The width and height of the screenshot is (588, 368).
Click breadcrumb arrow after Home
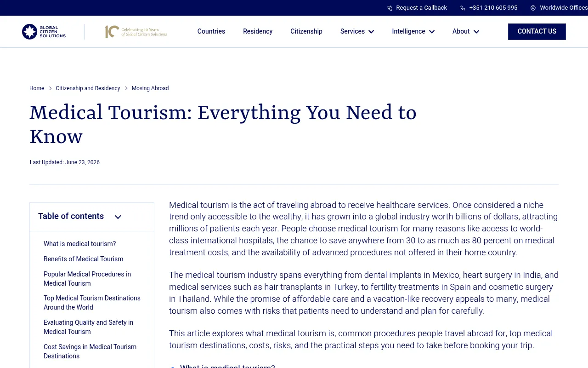pyautogui.click(x=50, y=88)
